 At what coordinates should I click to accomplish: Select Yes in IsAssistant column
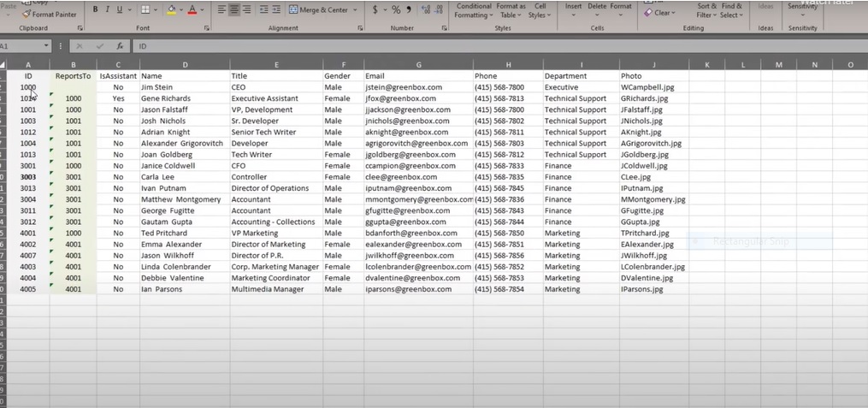[118, 98]
